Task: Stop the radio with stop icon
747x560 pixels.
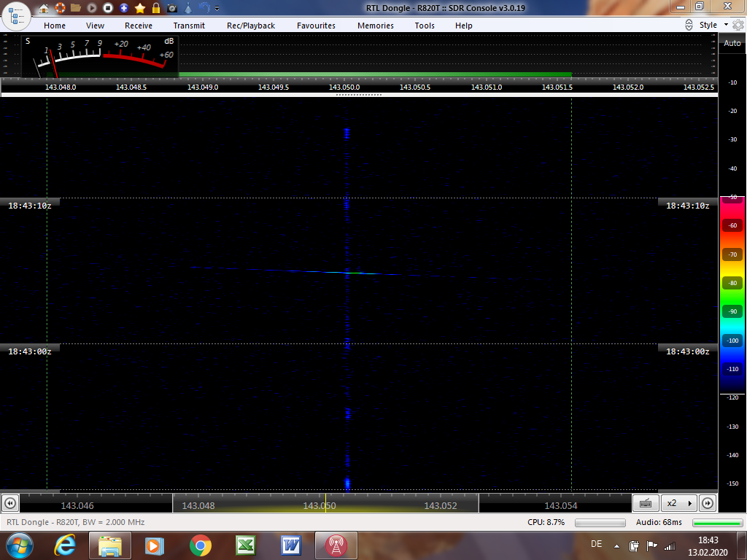Action: click(108, 8)
